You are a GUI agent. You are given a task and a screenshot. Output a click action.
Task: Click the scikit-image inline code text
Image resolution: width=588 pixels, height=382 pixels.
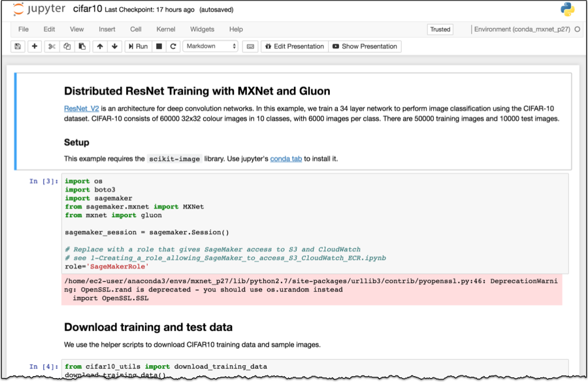[174, 159]
